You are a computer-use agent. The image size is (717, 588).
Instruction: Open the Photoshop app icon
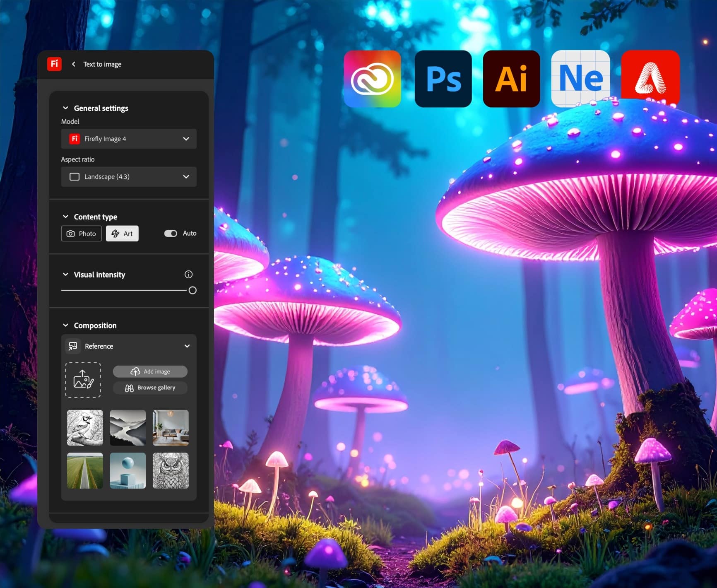(443, 79)
